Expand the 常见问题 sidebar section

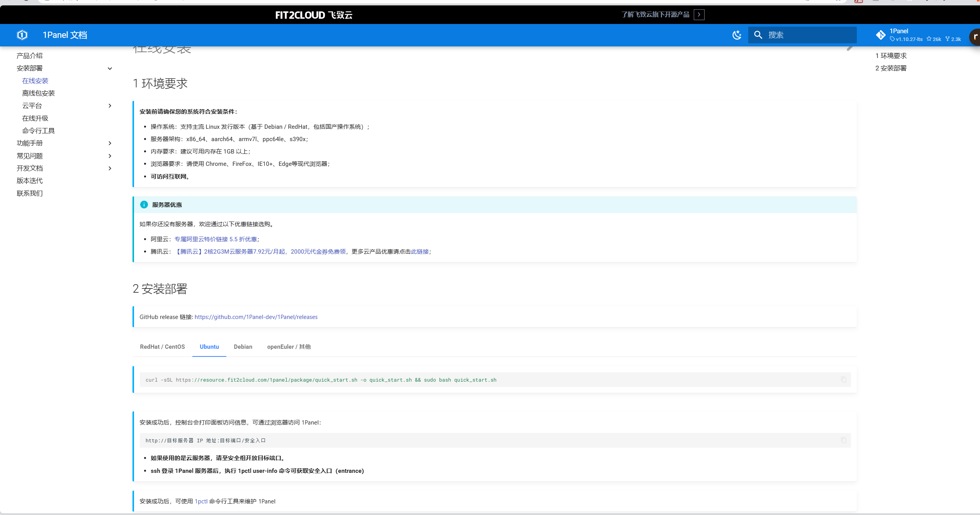[x=110, y=156]
